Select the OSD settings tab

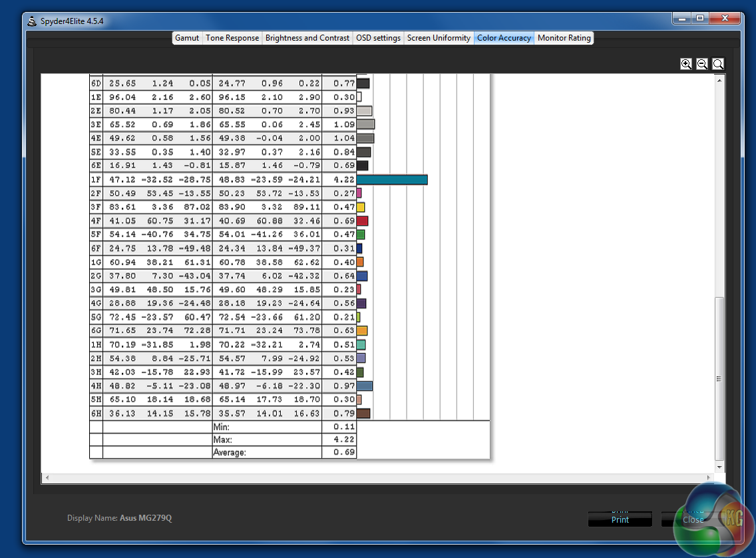378,37
